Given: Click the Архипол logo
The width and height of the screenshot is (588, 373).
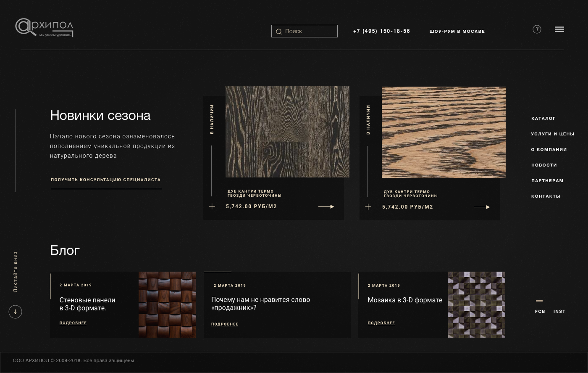Looking at the screenshot, I should [45, 27].
